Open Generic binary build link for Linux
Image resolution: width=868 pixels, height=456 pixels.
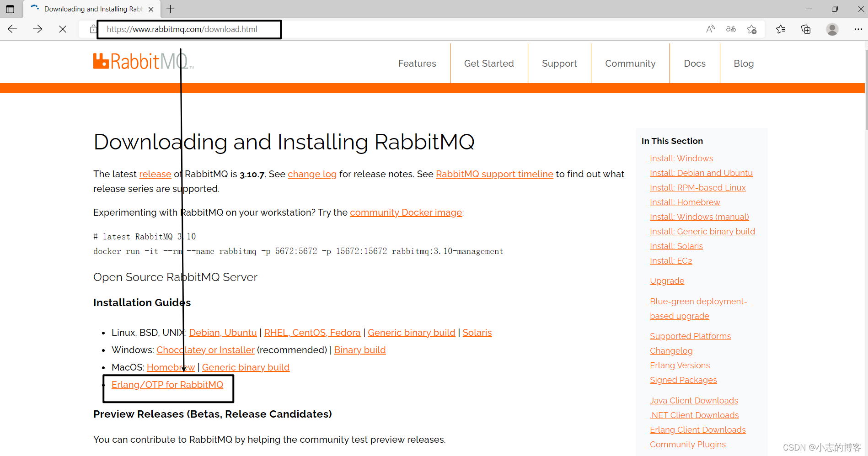pos(412,333)
